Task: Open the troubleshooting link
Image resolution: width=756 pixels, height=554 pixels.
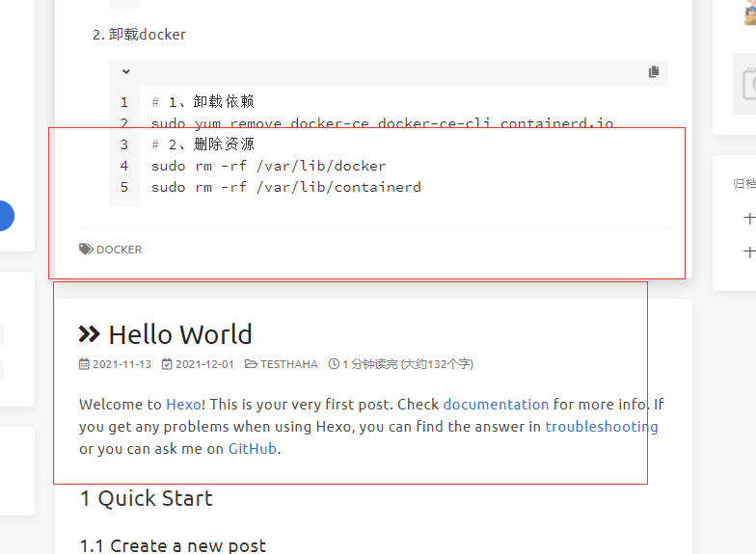Action: click(602, 426)
